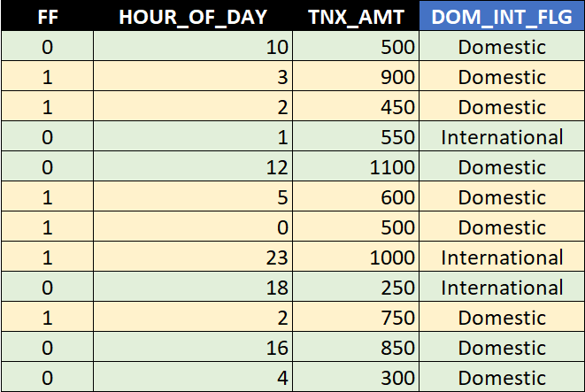Screen dimensions: 585x392
Task: Select the amount cell showing 250
Action: 356,287
